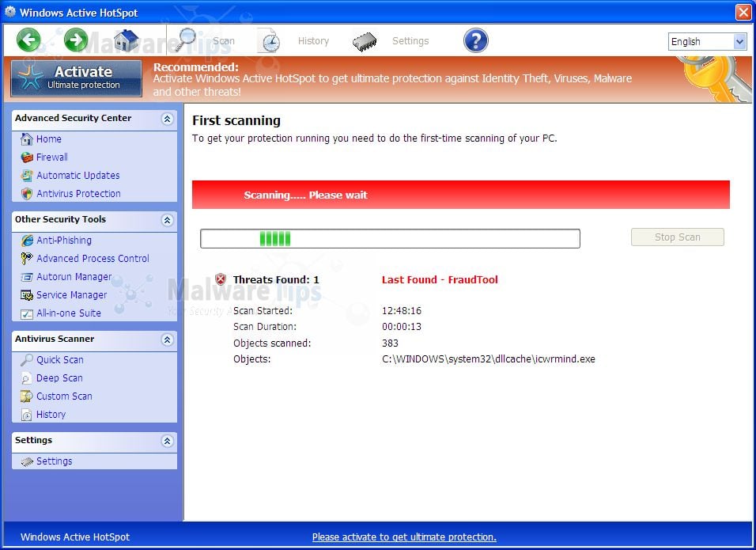The image size is (756, 550).
Task: Click the Objects scanned value 383
Action: pyautogui.click(x=390, y=343)
